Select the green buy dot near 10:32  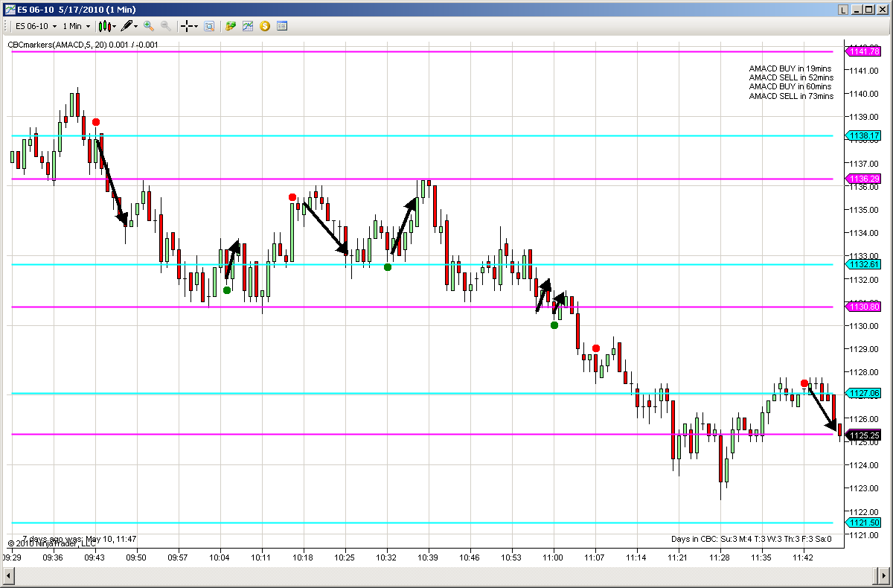point(388,267)
